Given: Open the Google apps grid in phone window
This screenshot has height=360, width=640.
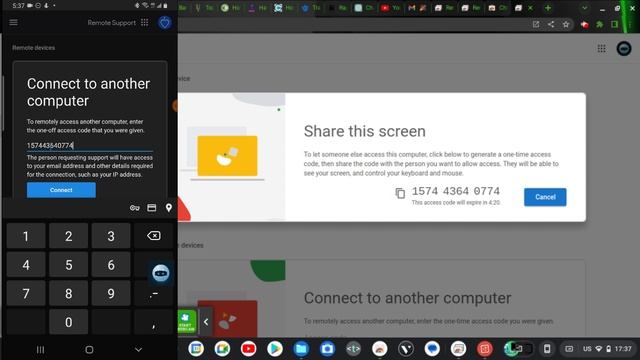Looking at the screenshot, I should pos(144,22).
